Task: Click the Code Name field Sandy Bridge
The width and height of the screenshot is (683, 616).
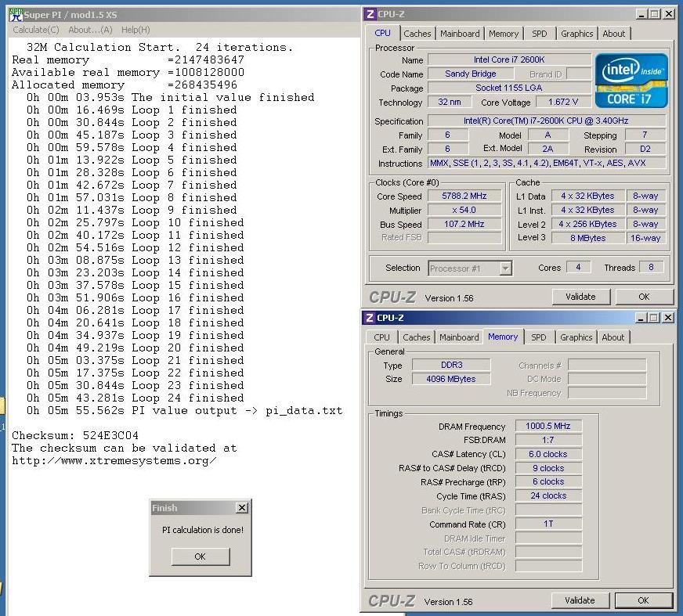Action: tap(471, 74)
